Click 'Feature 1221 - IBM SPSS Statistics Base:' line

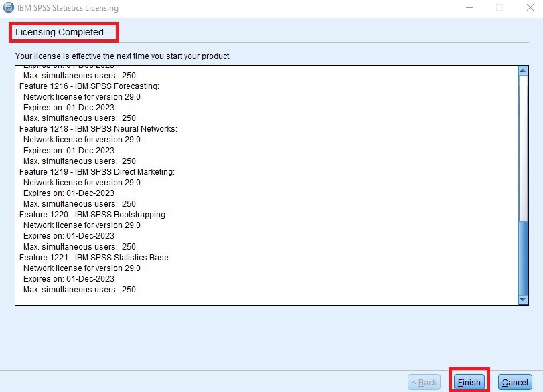coord(95,258)
